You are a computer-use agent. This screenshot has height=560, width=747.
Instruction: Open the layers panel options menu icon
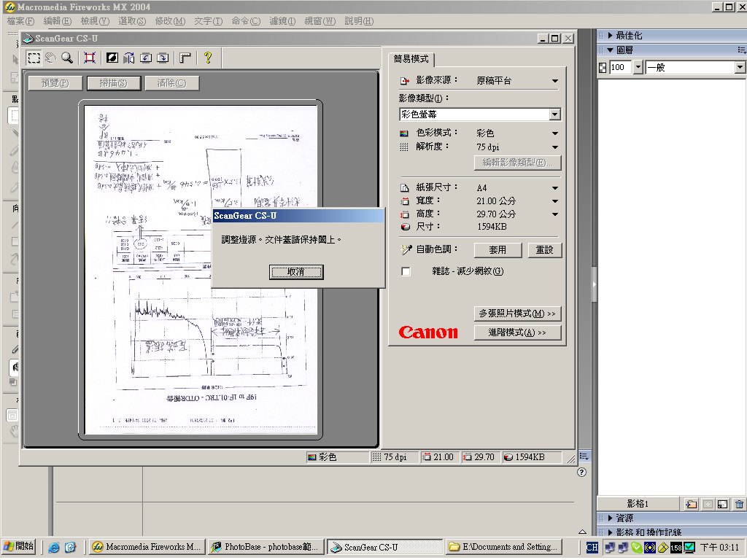click(x=741, y=50)
